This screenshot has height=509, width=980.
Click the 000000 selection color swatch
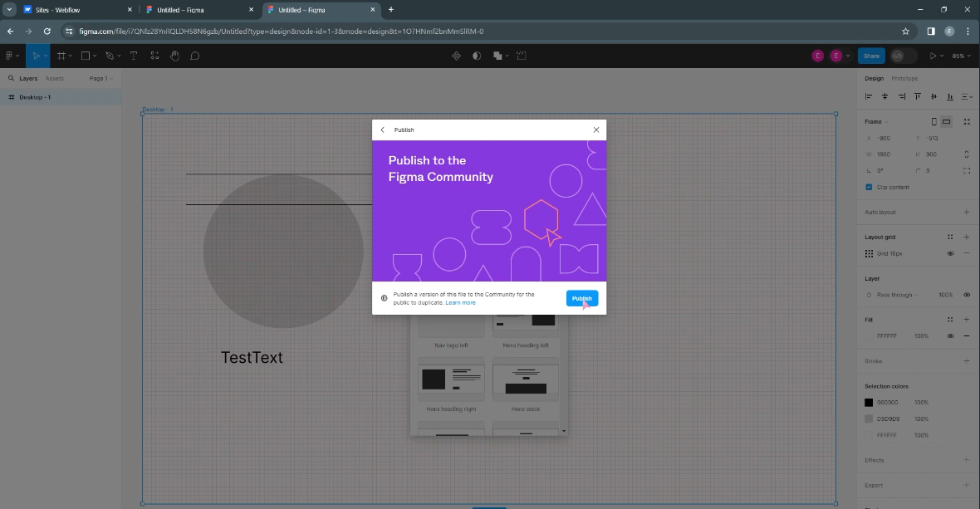coord(869,403)
